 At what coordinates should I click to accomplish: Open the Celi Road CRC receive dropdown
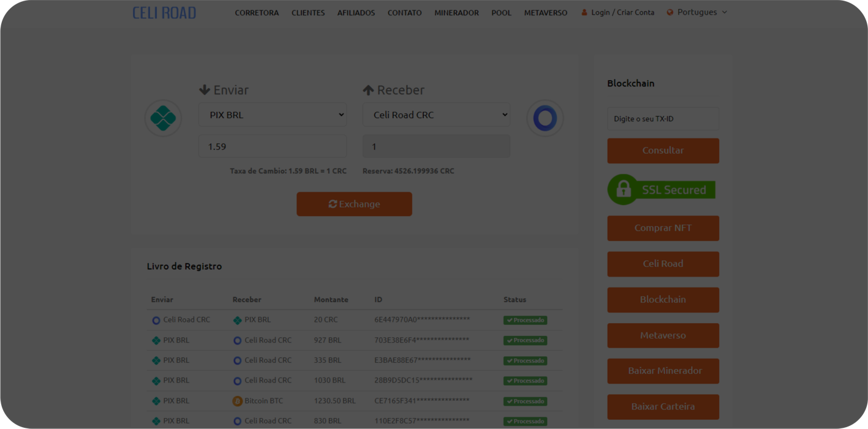(436, 114)
